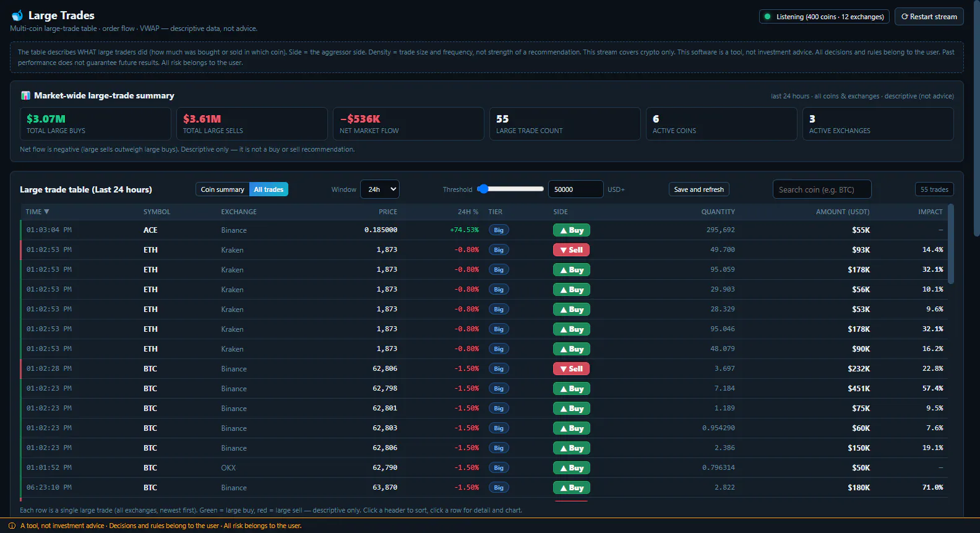This screenshot has width=980, height=533.
Task: Click the 06:23:10 PM time cell
Action: (49, 488)
